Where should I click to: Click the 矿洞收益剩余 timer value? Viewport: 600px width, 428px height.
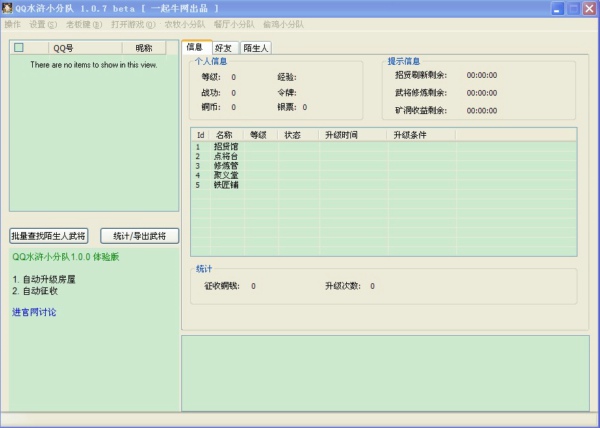(482, 111)
